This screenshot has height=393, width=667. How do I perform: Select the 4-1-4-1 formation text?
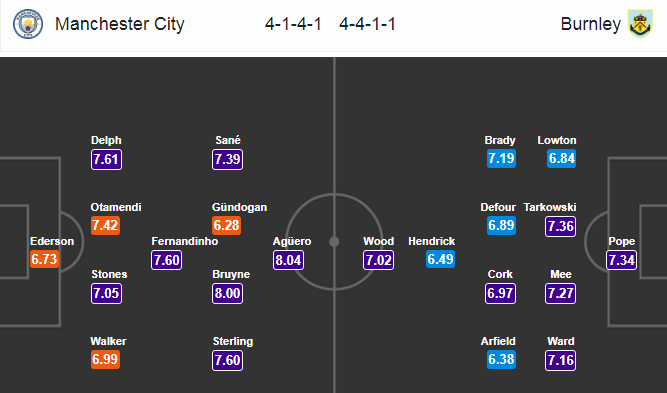(x=293, y=24)
